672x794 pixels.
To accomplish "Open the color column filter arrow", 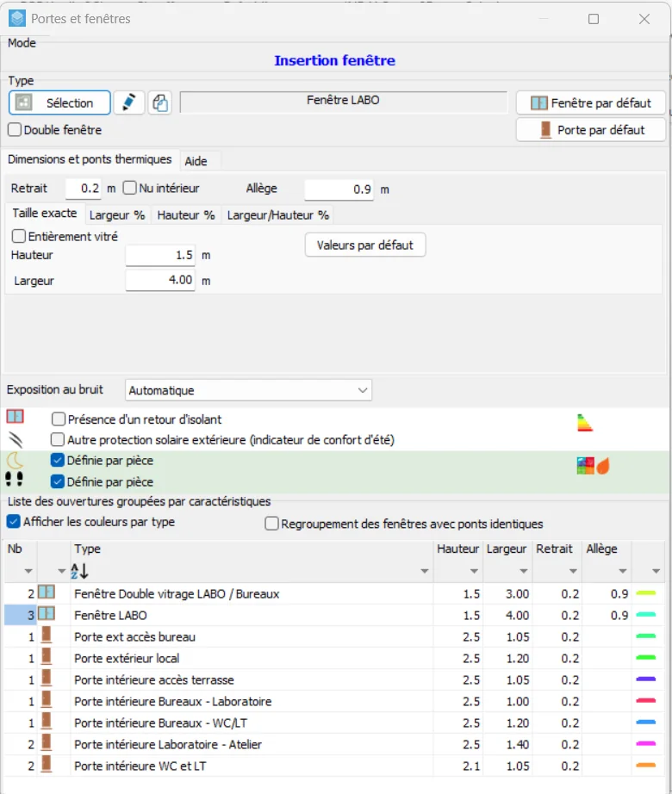I will tap(656, 571).
